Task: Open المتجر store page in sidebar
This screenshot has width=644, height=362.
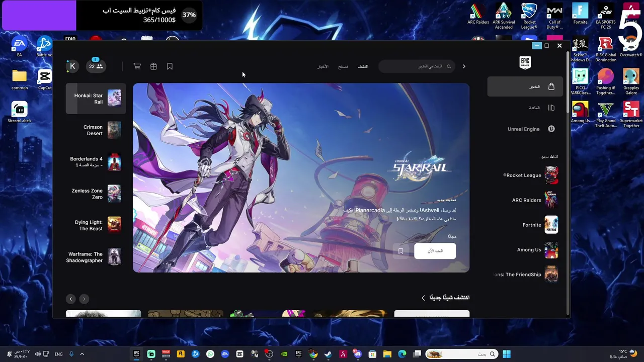Action: 525,86
